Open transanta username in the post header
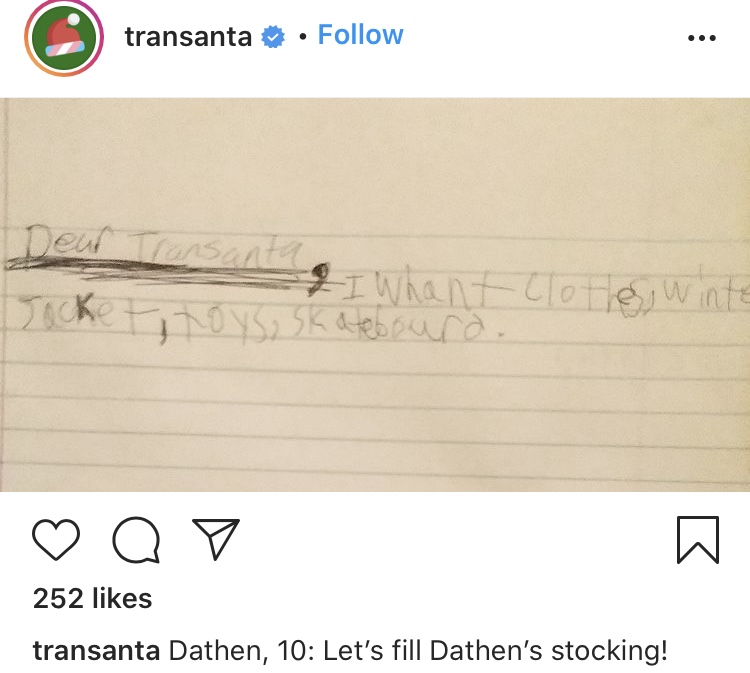The image size is (750, 673). click(188, 37)
